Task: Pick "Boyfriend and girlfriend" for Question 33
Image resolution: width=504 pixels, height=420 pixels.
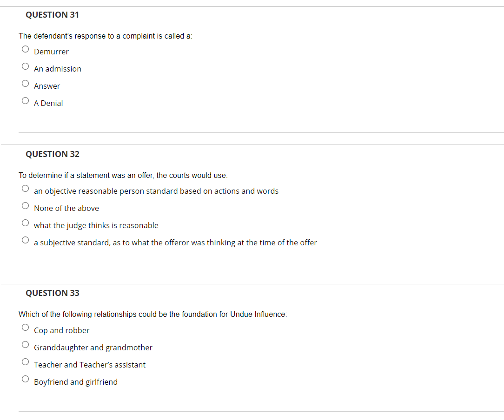Action: (x=25, y=379)
